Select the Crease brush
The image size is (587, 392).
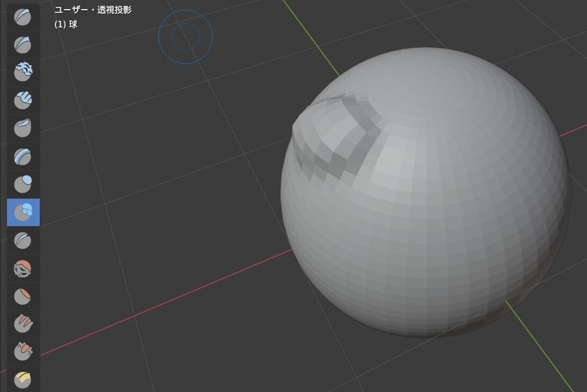[23, 241]
